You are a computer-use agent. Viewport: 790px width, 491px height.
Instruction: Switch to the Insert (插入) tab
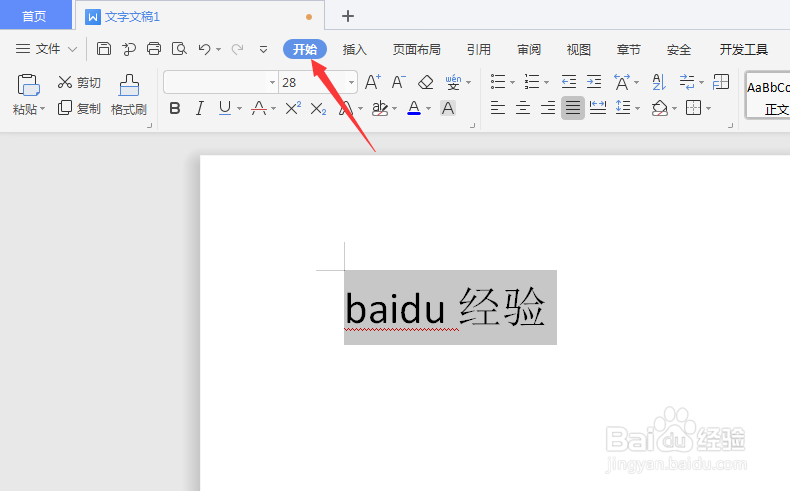355,49
